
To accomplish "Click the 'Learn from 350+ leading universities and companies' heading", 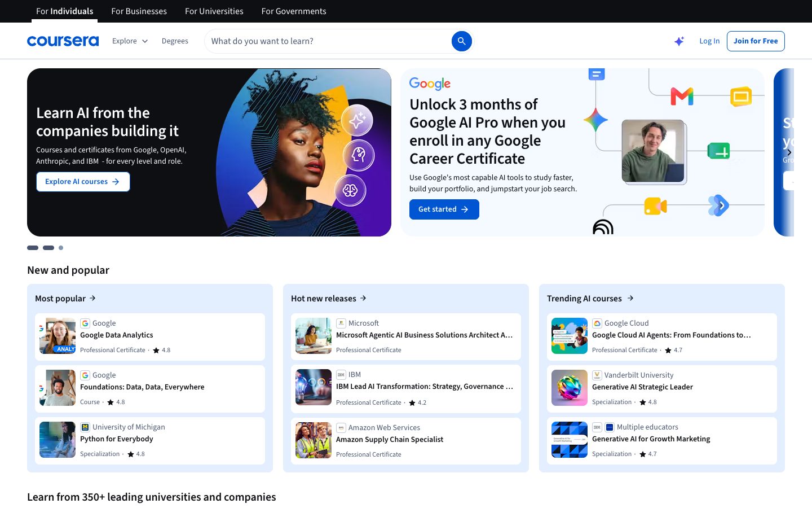I will click(x=152, y=497).
